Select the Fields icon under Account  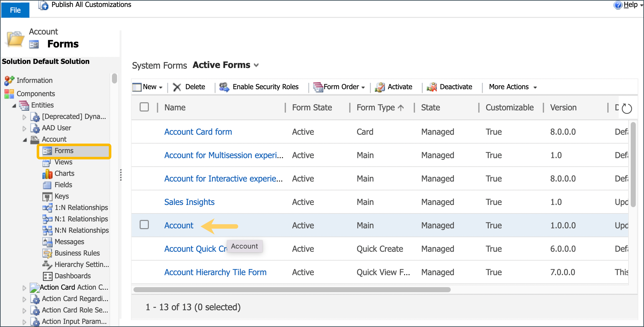[47, 185]
